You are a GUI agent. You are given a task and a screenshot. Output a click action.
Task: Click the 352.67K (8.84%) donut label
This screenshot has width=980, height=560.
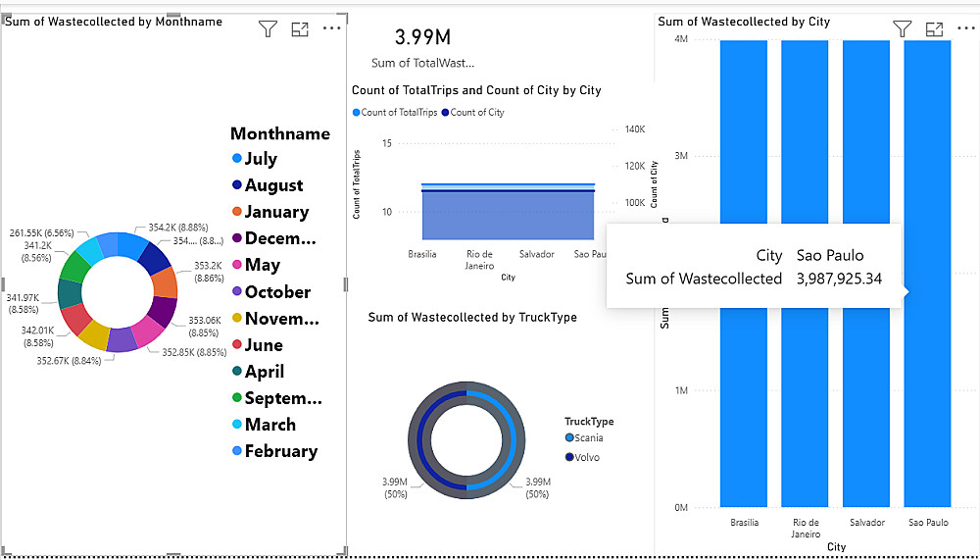(69, 361)
